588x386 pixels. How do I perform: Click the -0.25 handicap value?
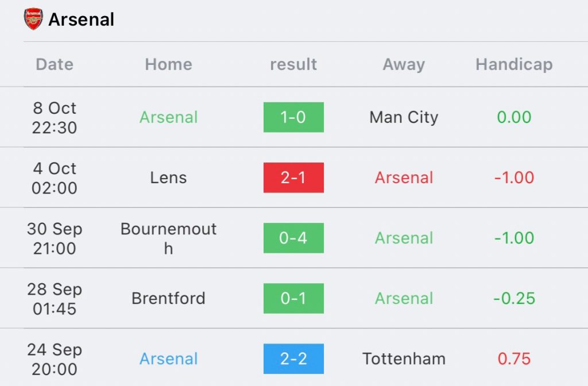(514, 298)
